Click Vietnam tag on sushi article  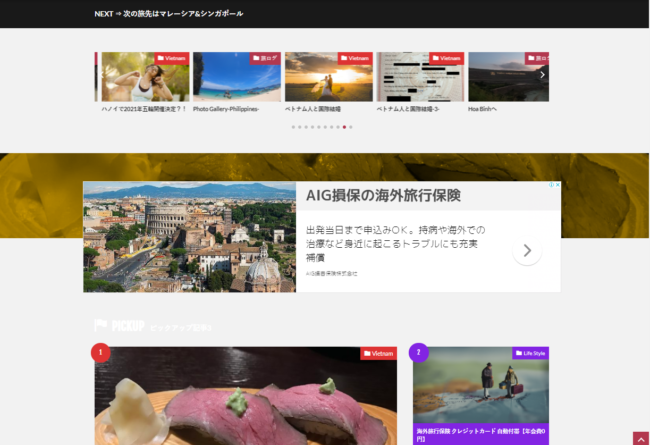(379, 353)
